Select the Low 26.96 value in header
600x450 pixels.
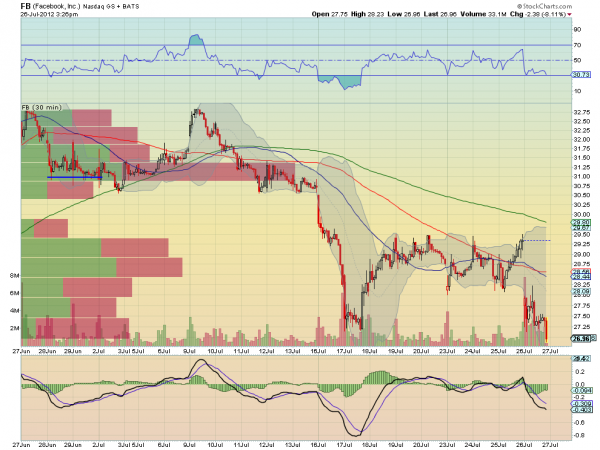pyautogui.click(x=404, y=14)
